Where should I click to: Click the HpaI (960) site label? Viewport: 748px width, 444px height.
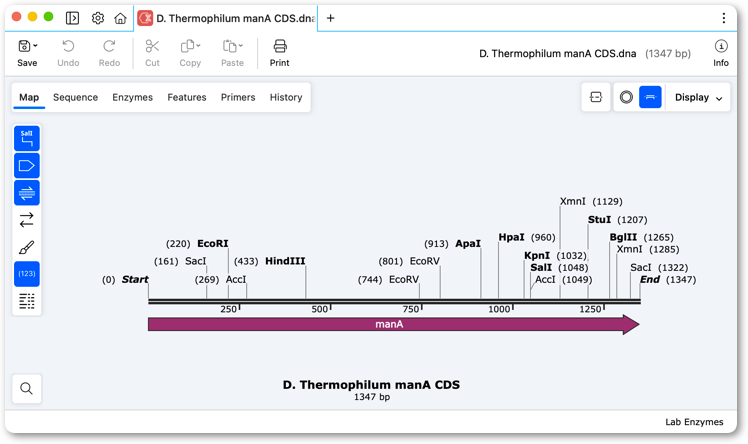pos(527,237)
